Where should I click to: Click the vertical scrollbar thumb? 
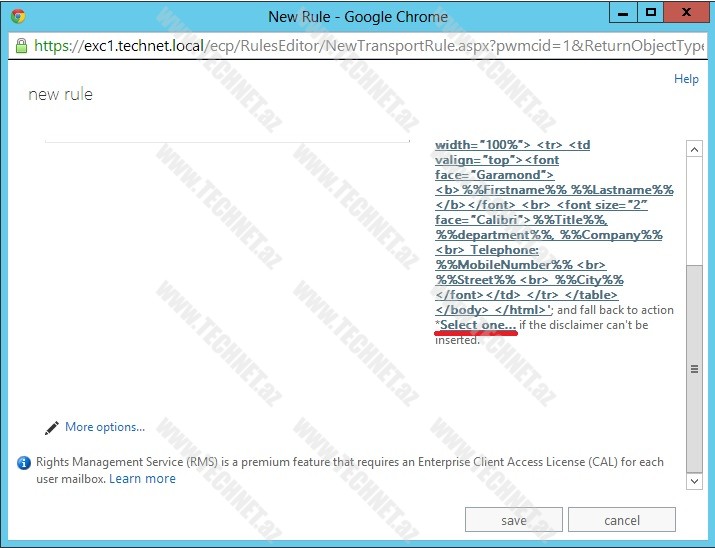click(695, 368)
